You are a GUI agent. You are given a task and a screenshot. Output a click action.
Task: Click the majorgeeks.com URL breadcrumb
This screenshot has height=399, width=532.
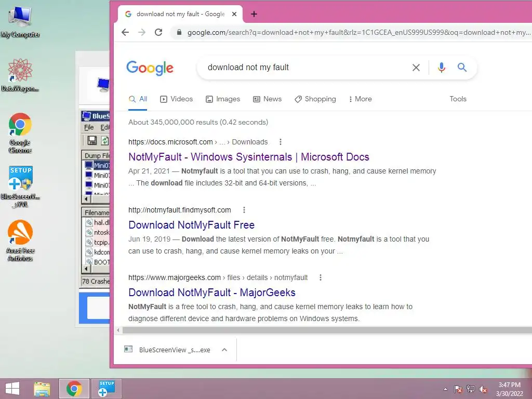[218, 277]
